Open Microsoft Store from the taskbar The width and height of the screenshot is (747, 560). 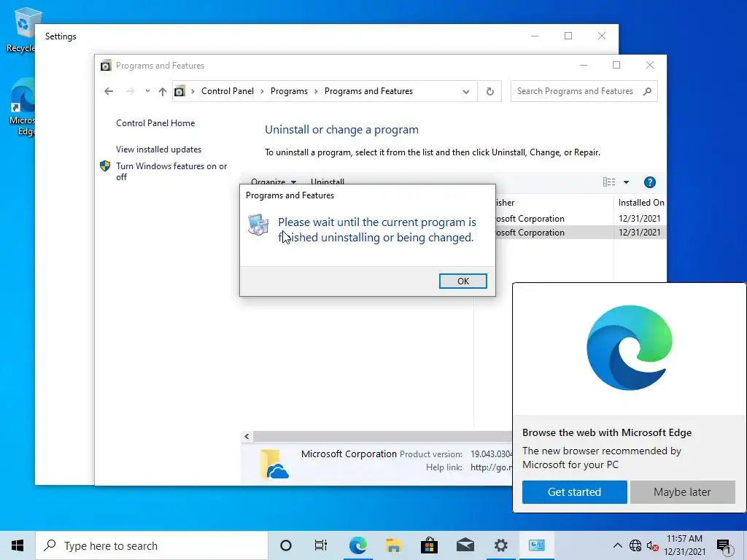coord(429,545)
